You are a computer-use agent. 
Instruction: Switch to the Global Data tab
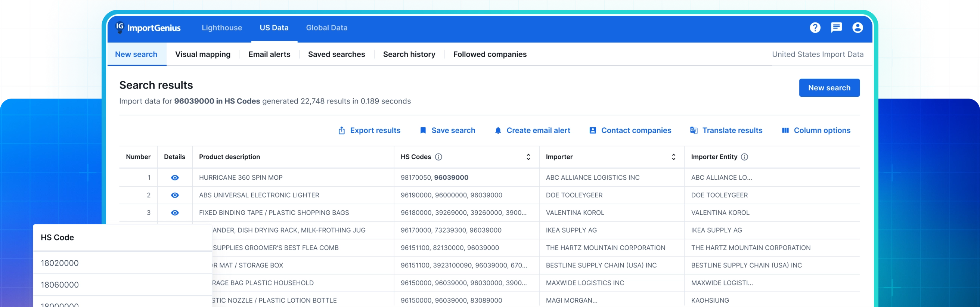pos(326,28)
